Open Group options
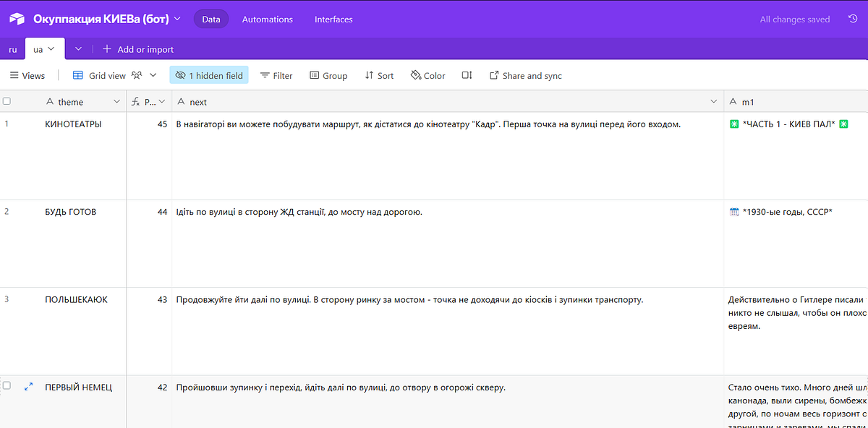The height and width of the screenshot is (428, 868). pyautogui.click(x=328, y=75)
